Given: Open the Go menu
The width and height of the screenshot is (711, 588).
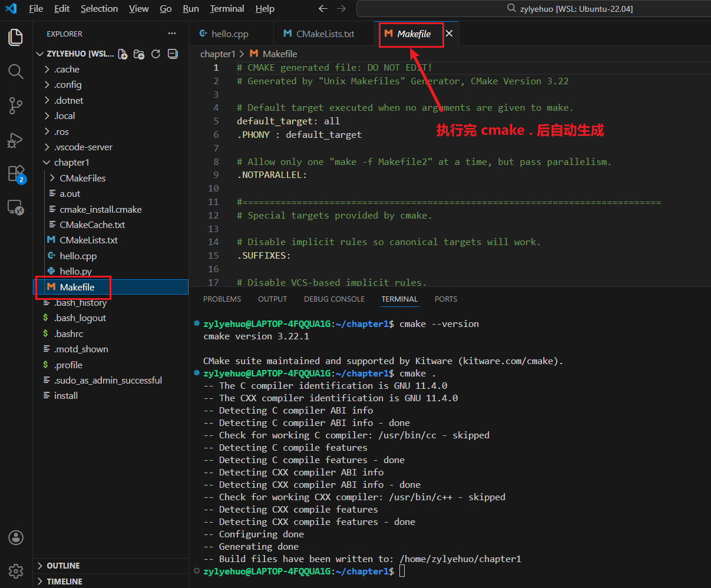Looking at the screenshot, I should coord(166,9).
